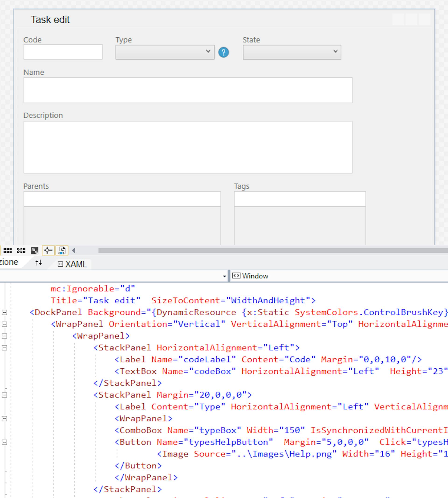Open the Type combo box

point(165,52)
